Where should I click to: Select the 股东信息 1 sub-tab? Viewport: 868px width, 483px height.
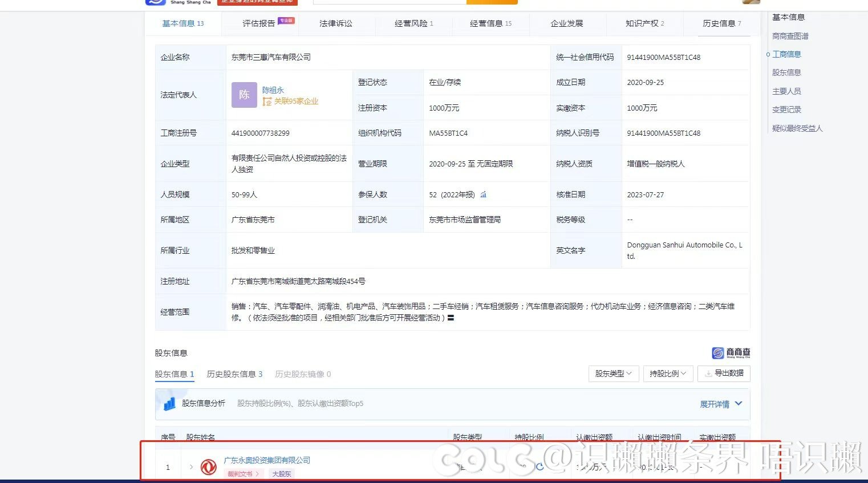coord(175,374)
